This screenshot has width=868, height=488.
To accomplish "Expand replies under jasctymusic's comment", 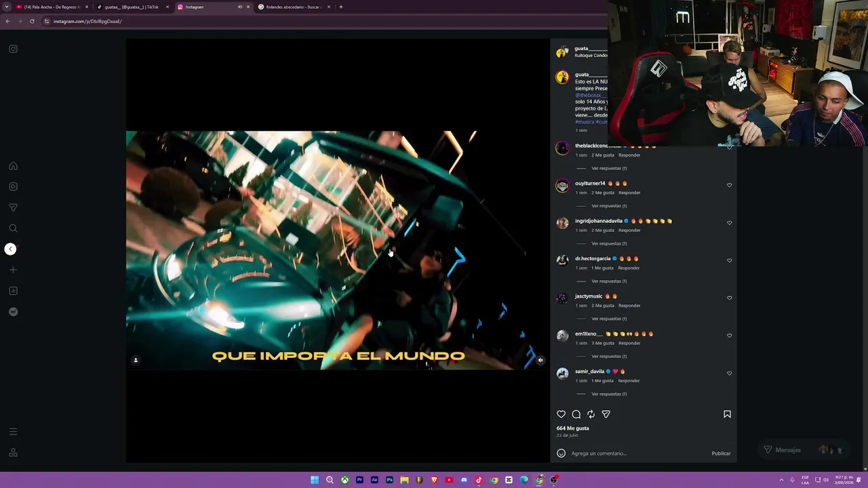I will 609,319.
